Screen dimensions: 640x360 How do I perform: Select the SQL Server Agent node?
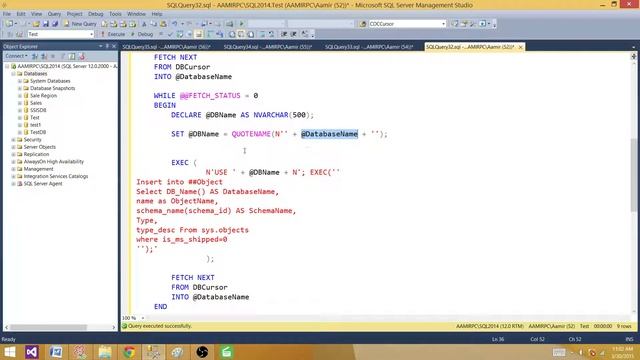43,184
